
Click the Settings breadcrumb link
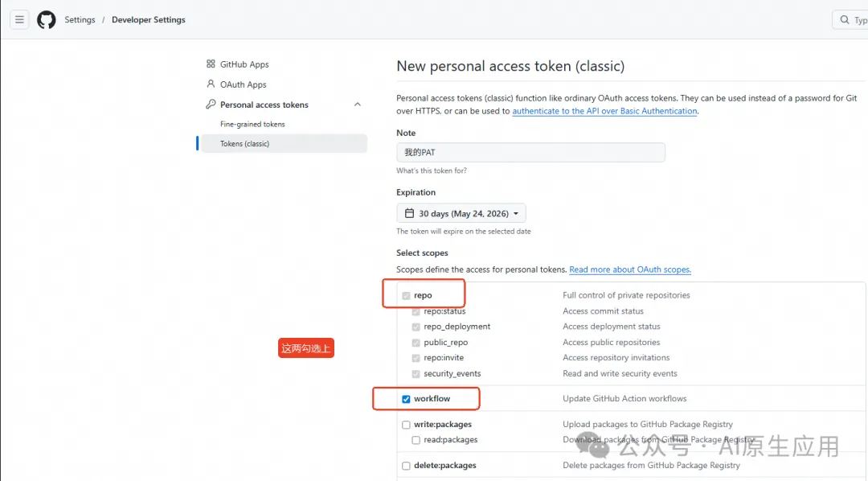point(80,20)
